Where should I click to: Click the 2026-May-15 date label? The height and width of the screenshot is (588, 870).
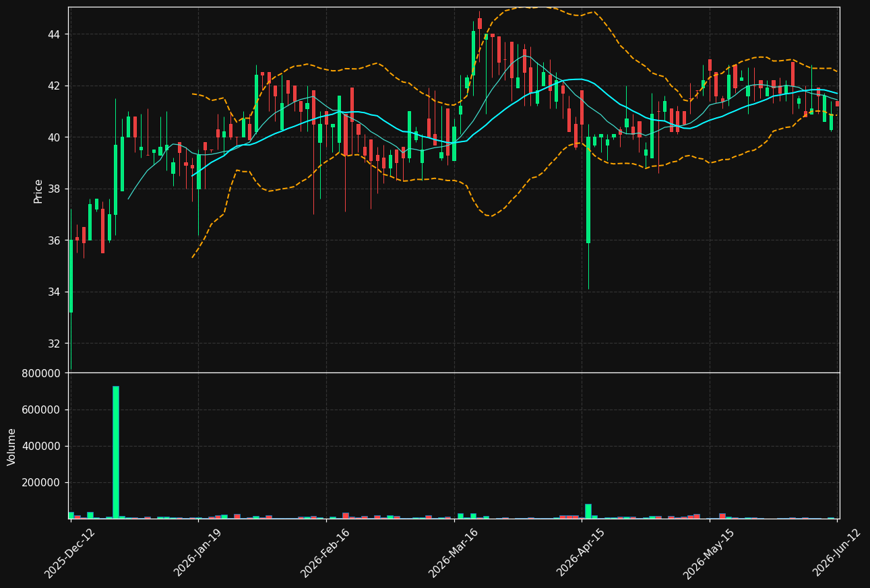(x=709, y=553)
